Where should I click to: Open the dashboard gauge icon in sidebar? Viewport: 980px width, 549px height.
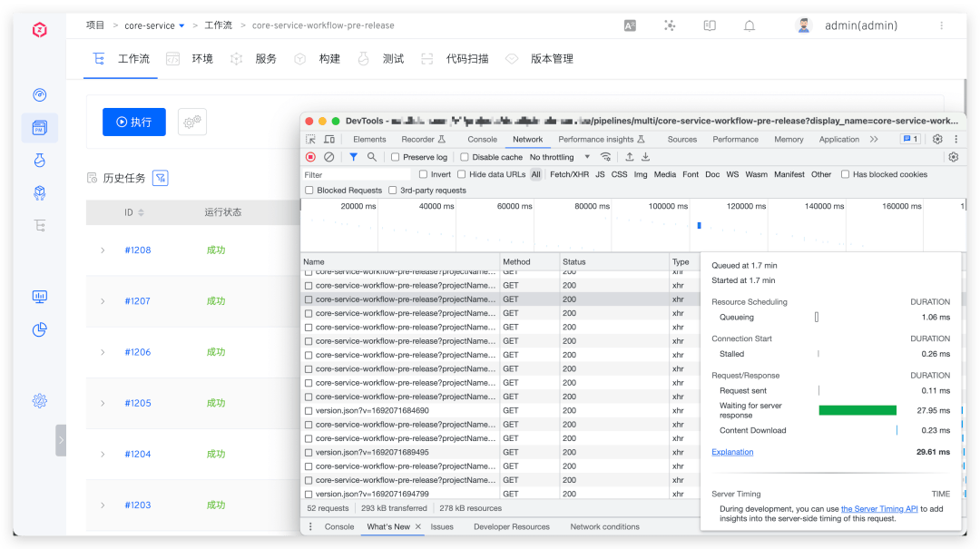[39, 95]
